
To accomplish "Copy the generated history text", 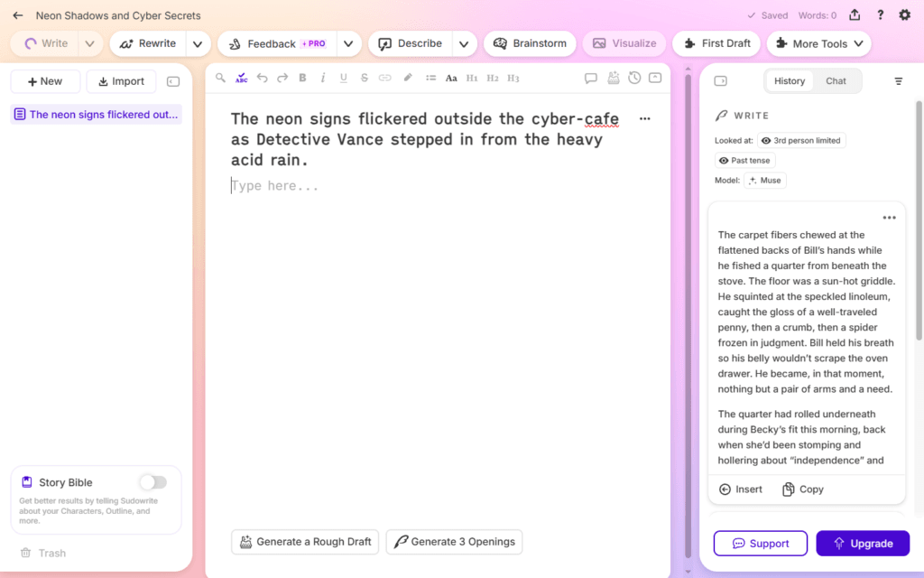I will 802,489.
